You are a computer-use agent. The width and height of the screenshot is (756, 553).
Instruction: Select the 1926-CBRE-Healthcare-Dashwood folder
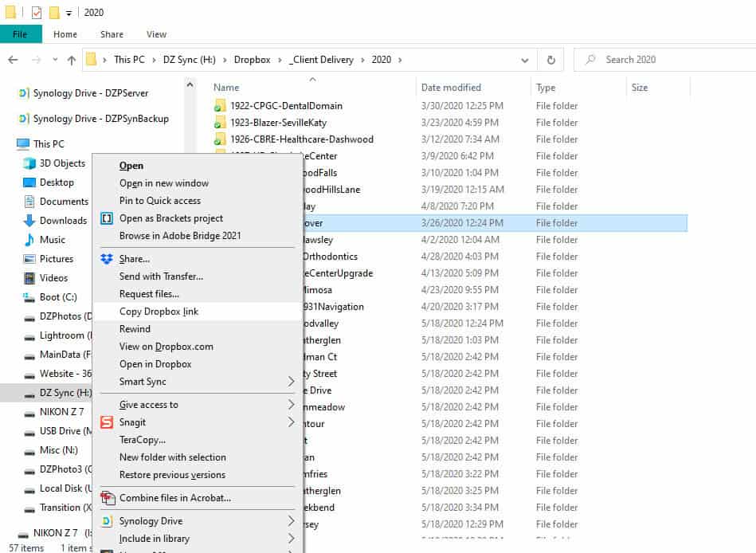[302, 139]
